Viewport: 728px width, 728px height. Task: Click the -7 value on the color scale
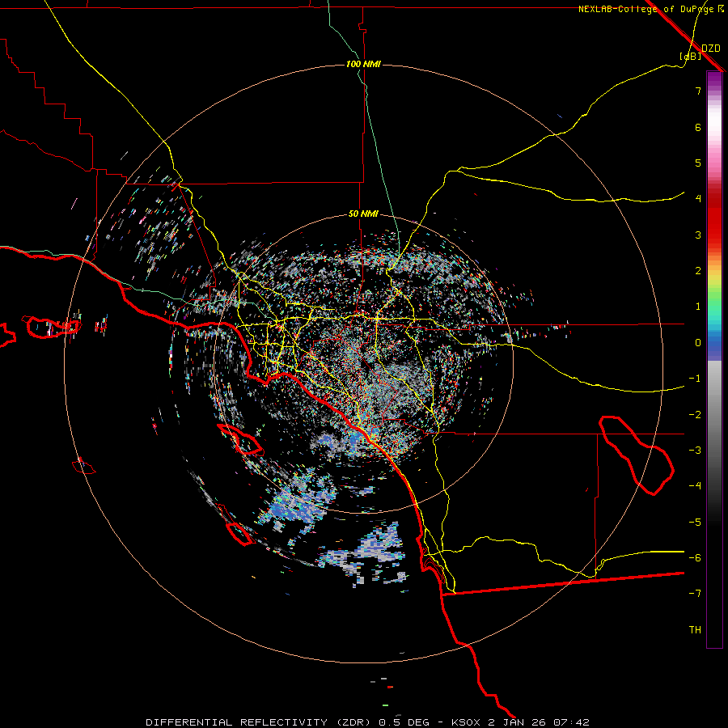(x=695, y=594)
